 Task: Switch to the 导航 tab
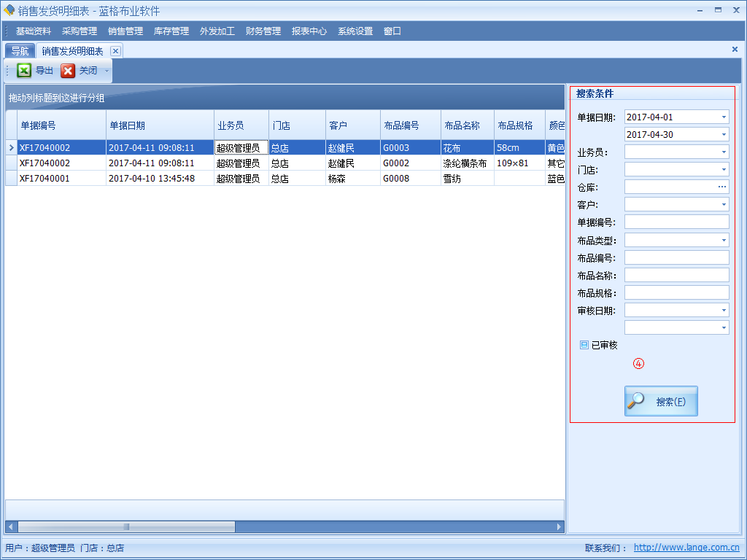pos(20,51)
